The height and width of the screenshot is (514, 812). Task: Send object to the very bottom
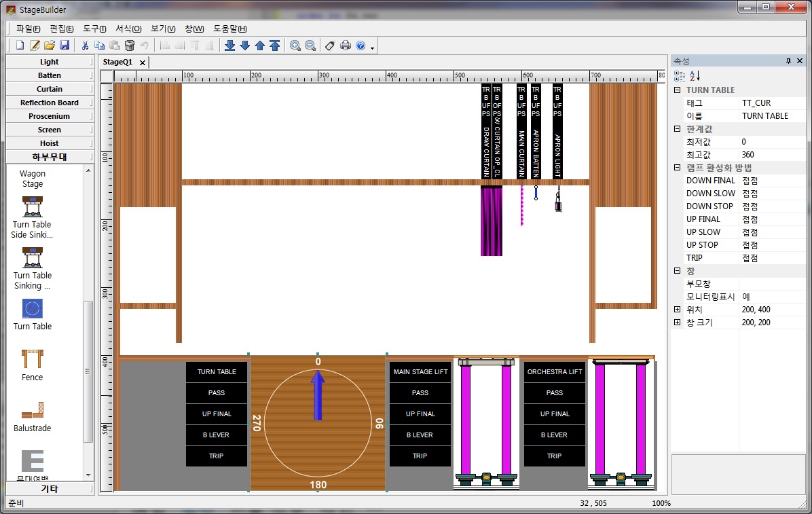[x=230, y=45]
